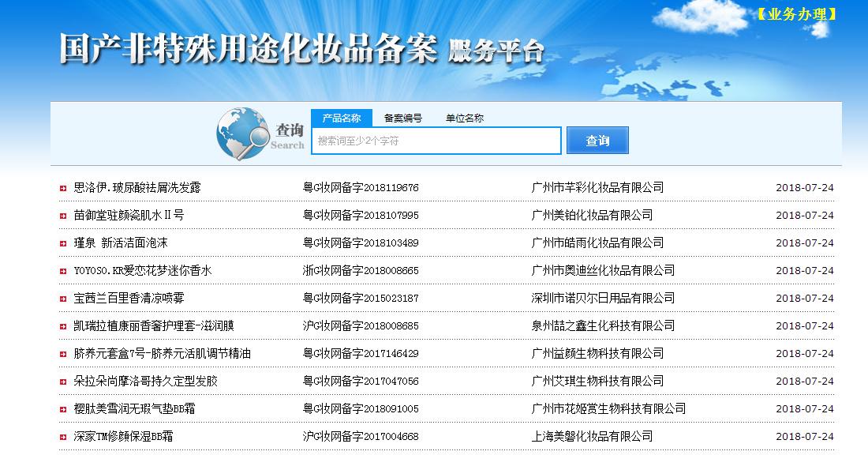This screenshot has height=455, width=868.
Task: Click red arrow bullet beside 思洛伊.玻尿酸祛屑洗发露
Action: click(x=63, y=189)
